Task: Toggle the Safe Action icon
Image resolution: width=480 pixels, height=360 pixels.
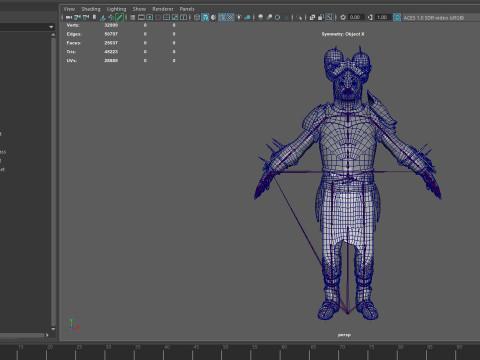Action: coord(175,17)
